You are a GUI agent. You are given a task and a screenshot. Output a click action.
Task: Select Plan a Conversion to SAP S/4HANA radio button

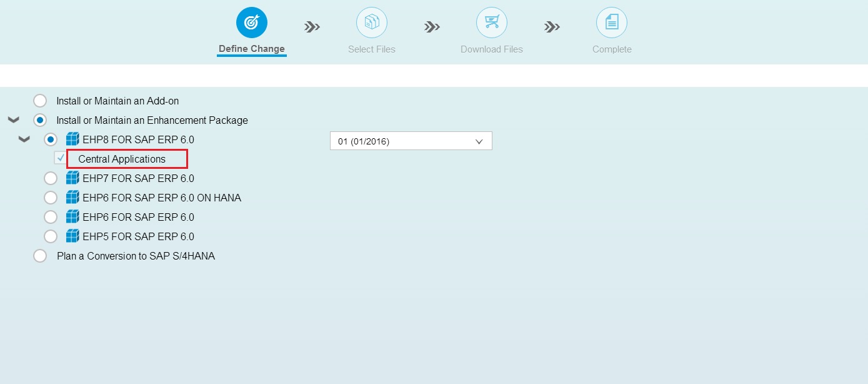(x=40, y=256)
